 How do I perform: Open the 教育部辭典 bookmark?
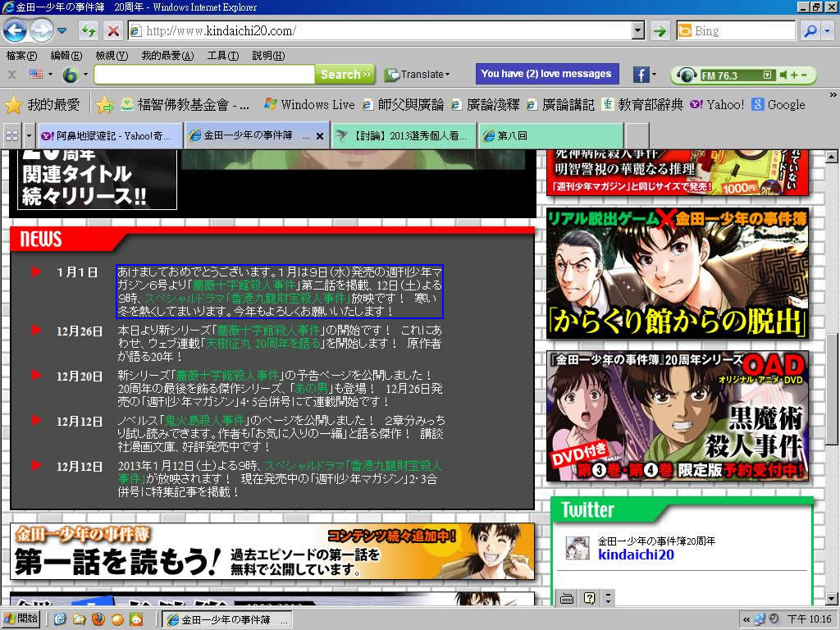pos(642,104)
